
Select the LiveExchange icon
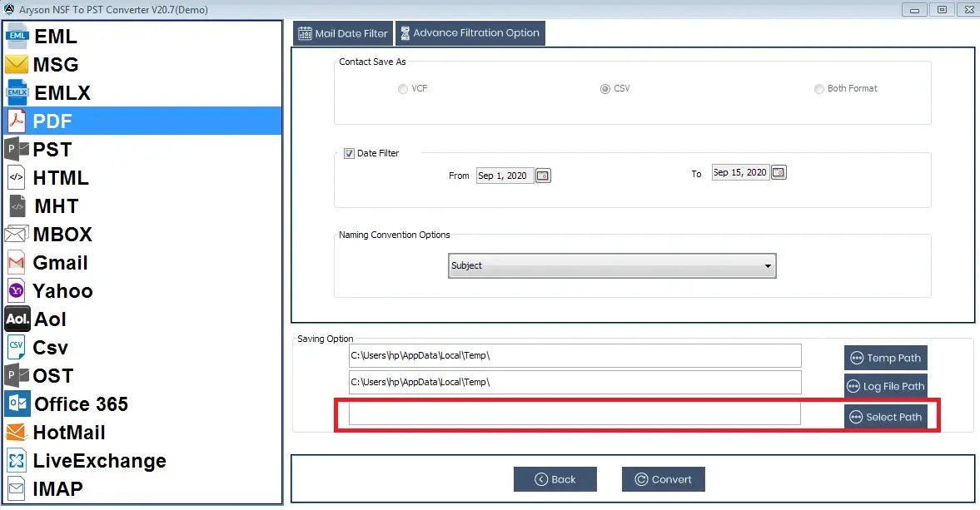click(x=17, y=461)
